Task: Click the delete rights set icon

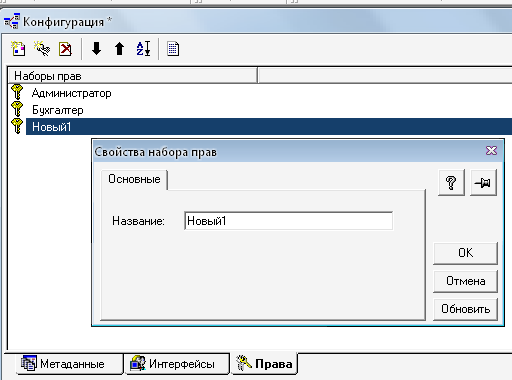Action: tap(65, 49)
